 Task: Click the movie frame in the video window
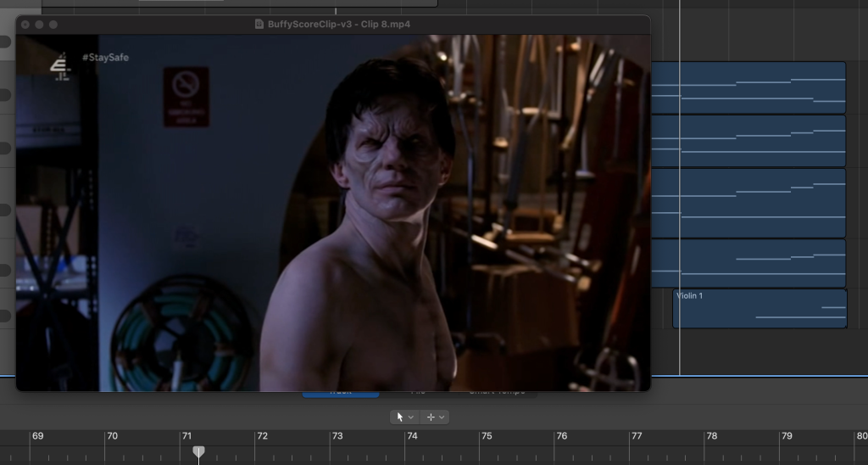point(333,213)
